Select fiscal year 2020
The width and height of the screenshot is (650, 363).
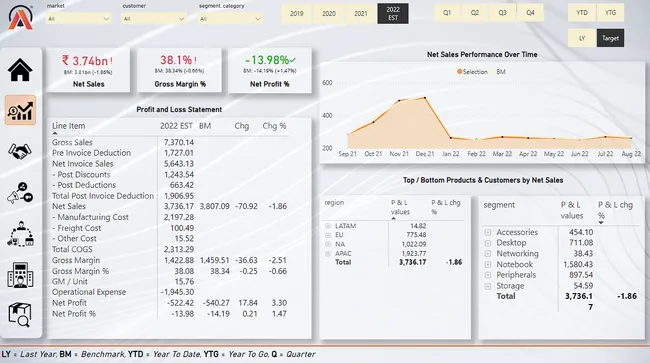329,14
